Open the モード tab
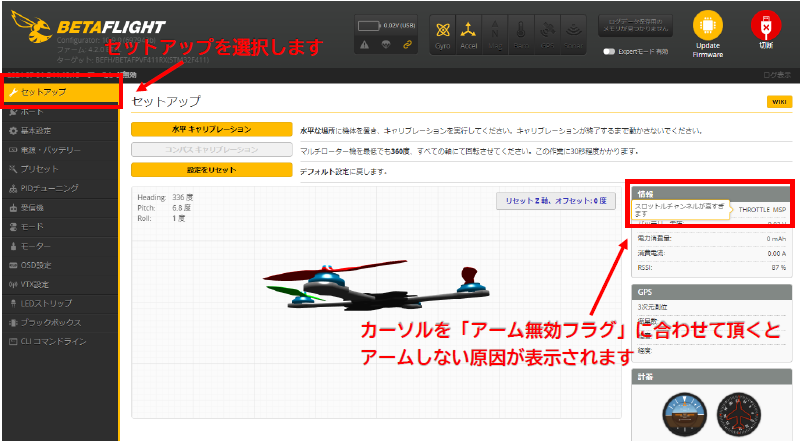The height and width of the screenshot is (441, 800). tap(60, 227)
